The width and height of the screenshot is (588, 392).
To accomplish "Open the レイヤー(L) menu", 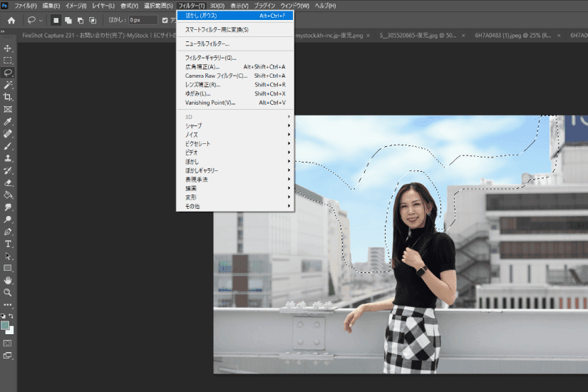I will 103,6.
